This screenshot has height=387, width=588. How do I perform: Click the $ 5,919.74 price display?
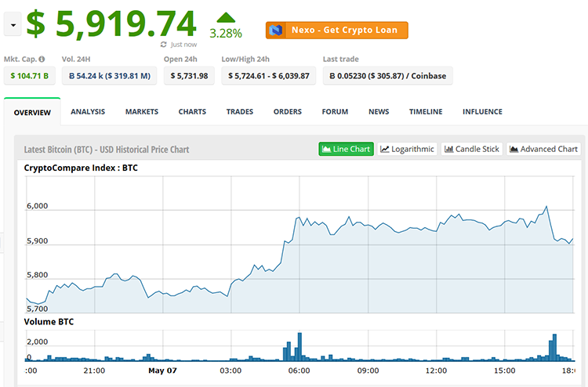111,24
